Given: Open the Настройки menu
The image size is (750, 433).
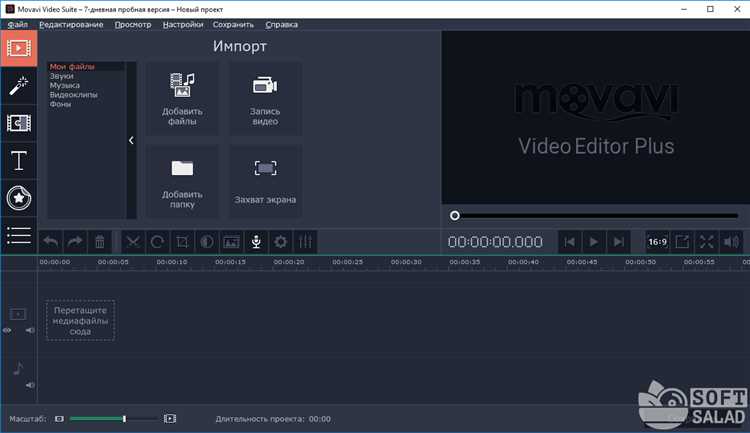Looking at the screenshot, I should coord(183,24).
